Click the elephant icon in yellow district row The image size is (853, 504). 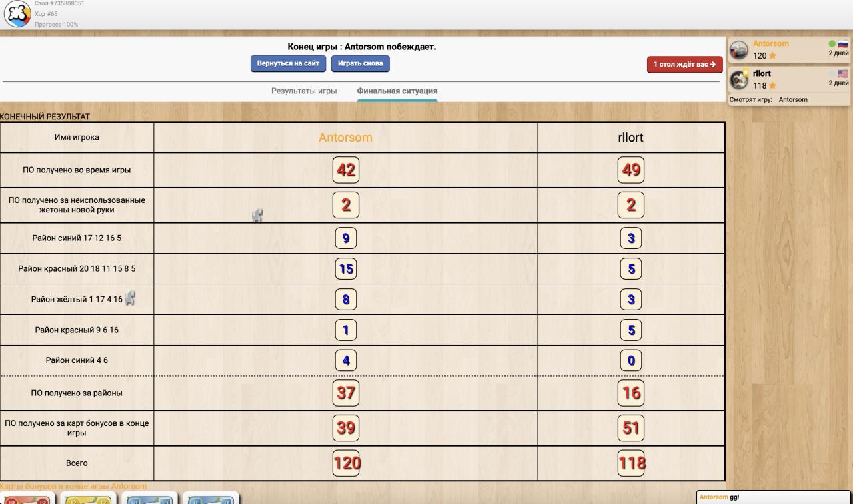coord(131,299)
